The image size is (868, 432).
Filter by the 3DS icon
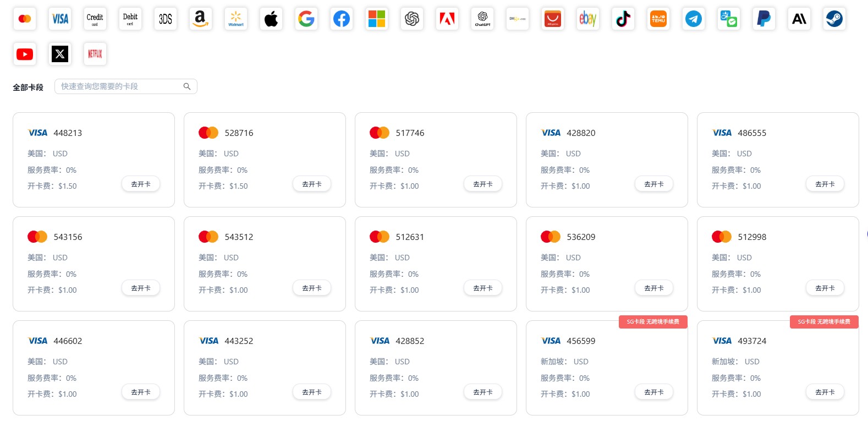click(x=166, y=19)
